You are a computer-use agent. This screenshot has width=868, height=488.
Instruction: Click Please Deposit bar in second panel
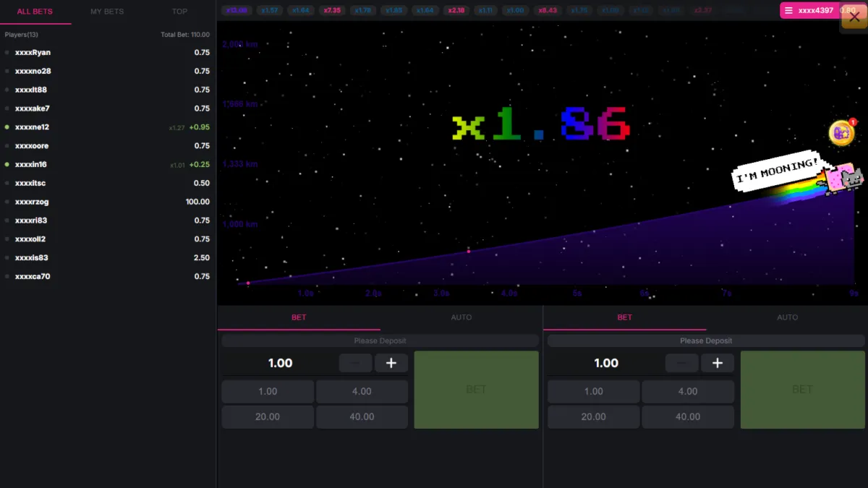706,341
